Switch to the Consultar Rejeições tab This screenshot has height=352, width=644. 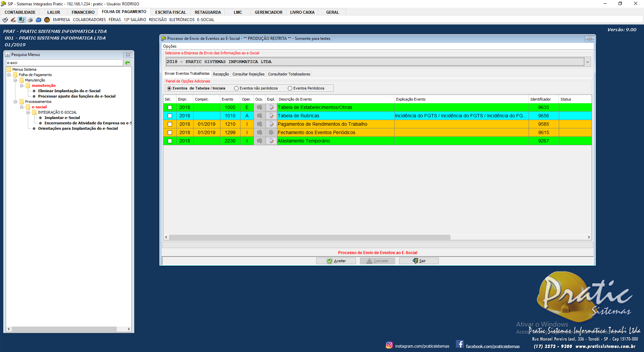tap(248, 74)
